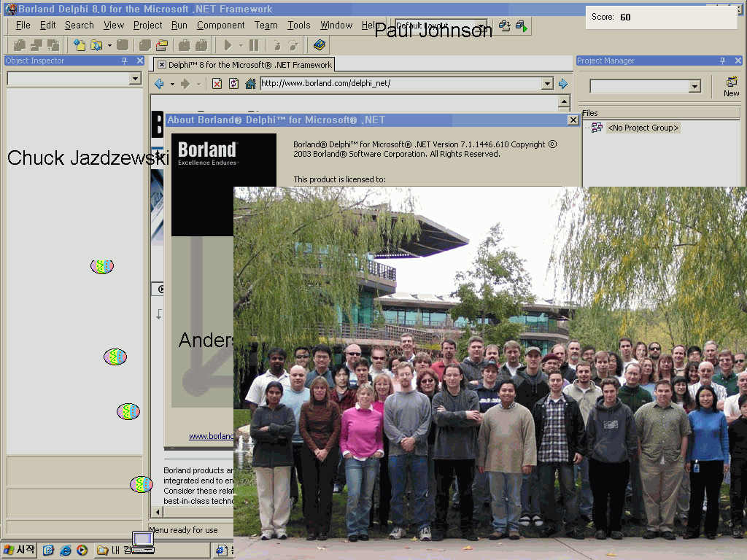The height and width of the screenshot is (560, 747).
Task: Click the browser Home icon
Action: coord(250,84)
